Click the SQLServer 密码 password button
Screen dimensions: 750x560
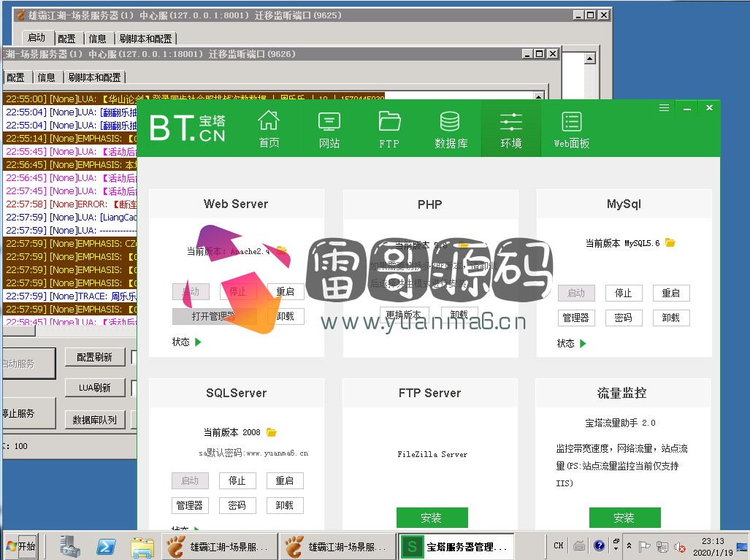(237, 505)
